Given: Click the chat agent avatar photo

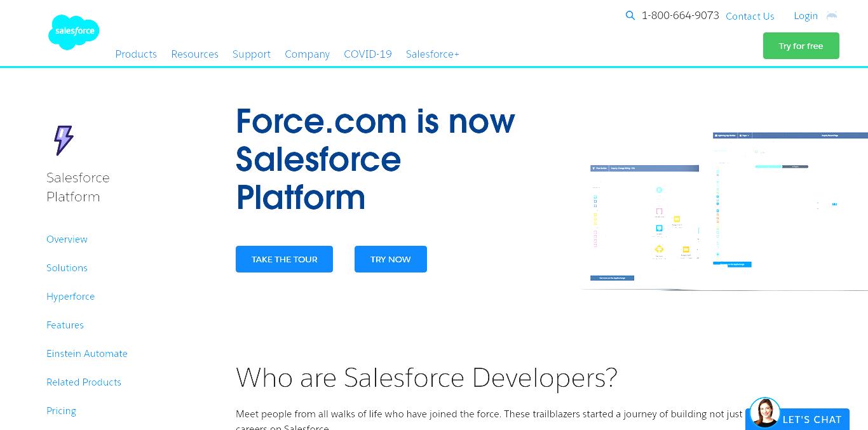Looking at the screenshot, I should [764, 413].
